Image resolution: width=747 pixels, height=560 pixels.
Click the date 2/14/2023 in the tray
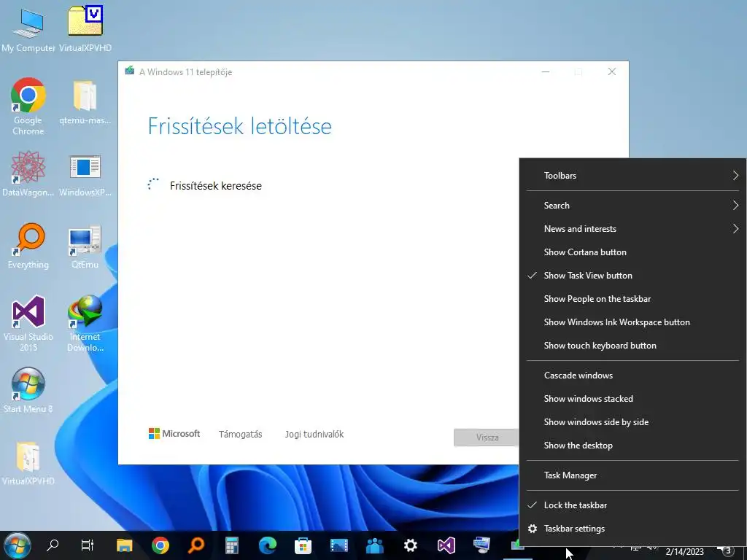[x=684, y=552]
